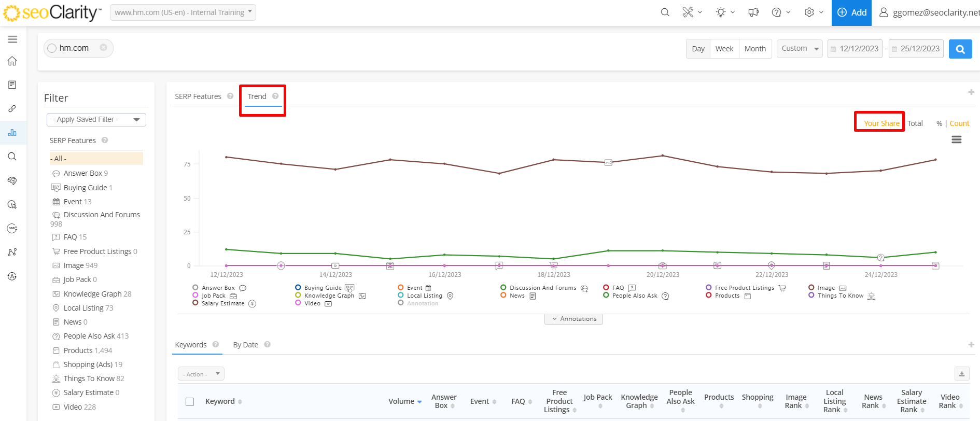Viewport: 980px width, 421px height.
Task: Tick the keyword table select-all checkbox
Action: [x=190, y=402]
